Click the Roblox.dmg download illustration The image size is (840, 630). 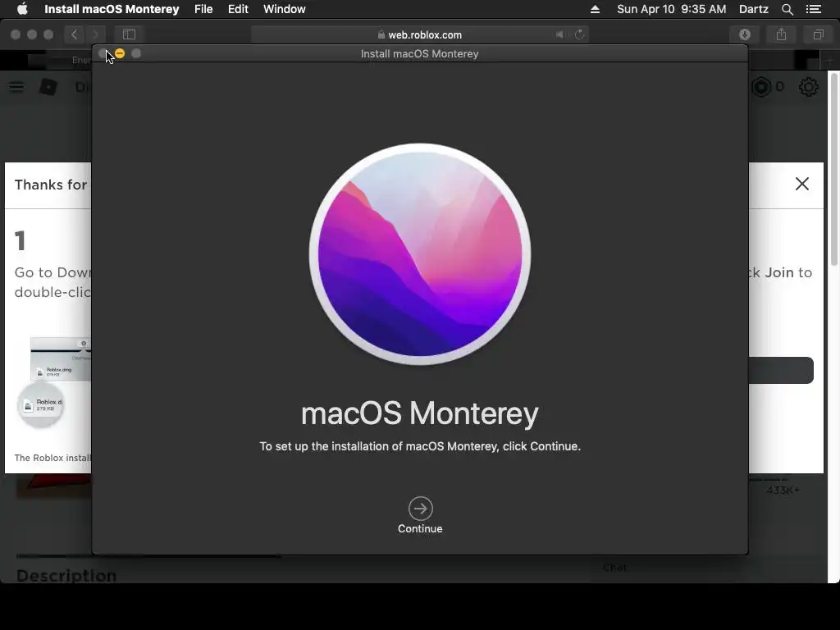click(53, 383)
